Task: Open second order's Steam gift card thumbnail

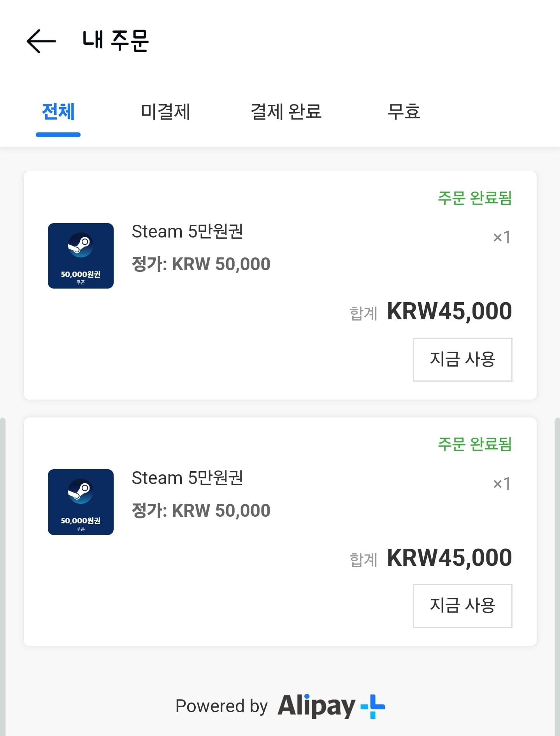Action: 81,502
